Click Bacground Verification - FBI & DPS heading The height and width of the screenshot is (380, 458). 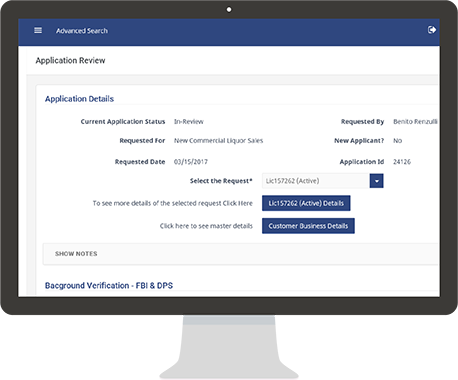pyautogui.click(x=109, y=285)
